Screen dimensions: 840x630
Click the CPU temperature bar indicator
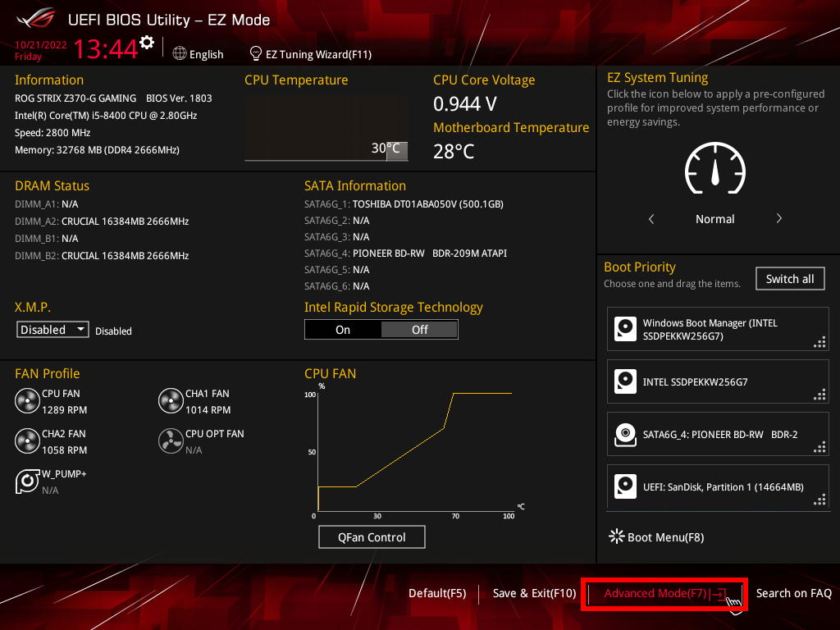coord(397,151)
